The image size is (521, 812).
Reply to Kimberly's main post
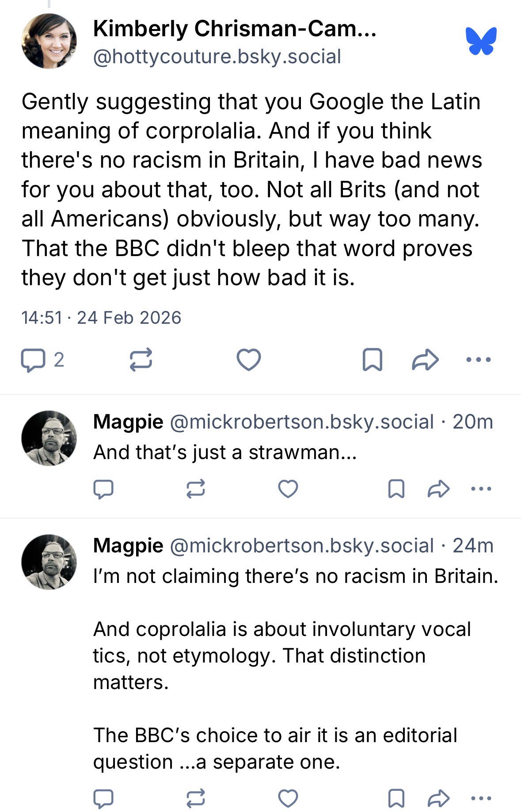[33, 360]
